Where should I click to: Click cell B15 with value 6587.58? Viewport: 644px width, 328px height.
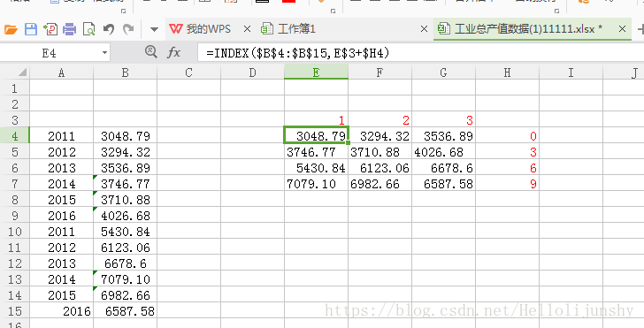126,311
